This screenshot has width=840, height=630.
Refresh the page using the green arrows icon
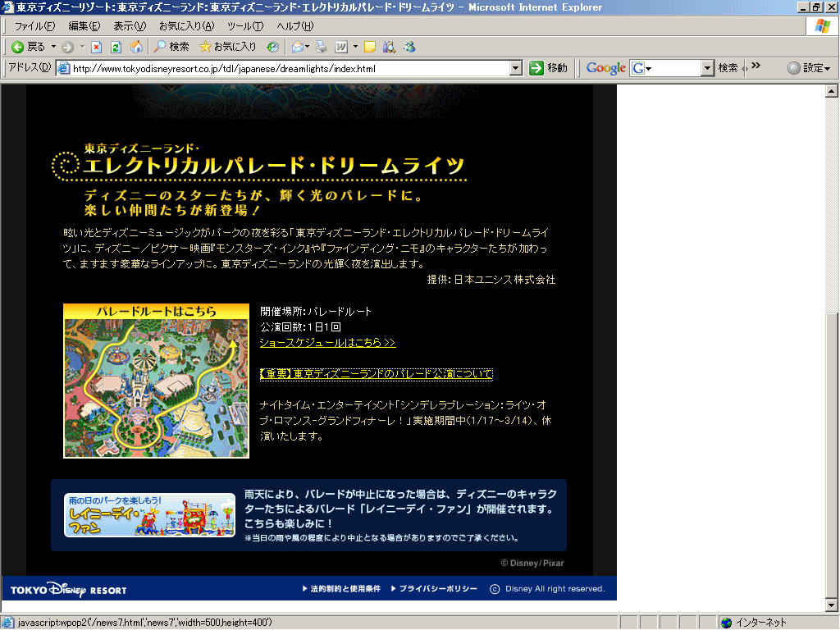coord(116,47)
